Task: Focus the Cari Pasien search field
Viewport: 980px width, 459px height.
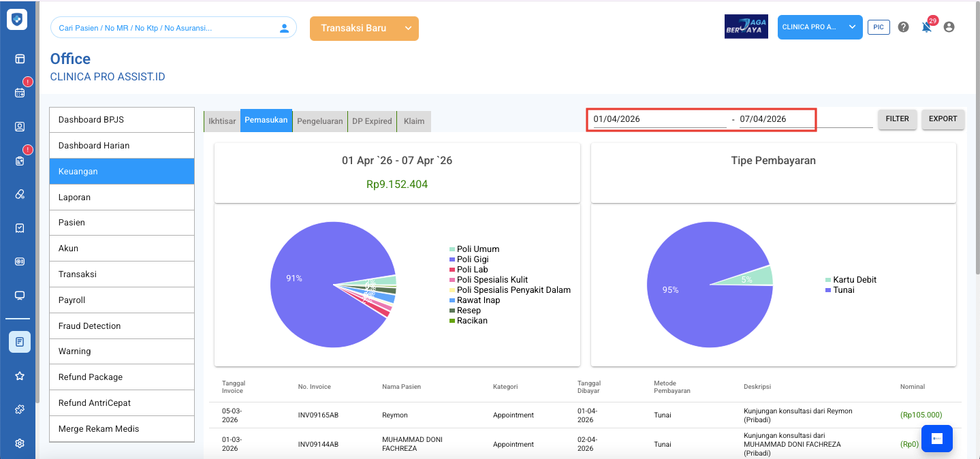Action: (x=163, y=28)
